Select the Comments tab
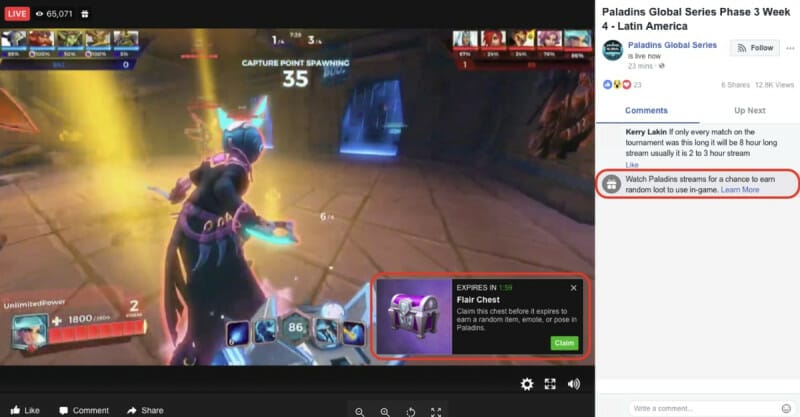800x417 pixels. (646, 110)
